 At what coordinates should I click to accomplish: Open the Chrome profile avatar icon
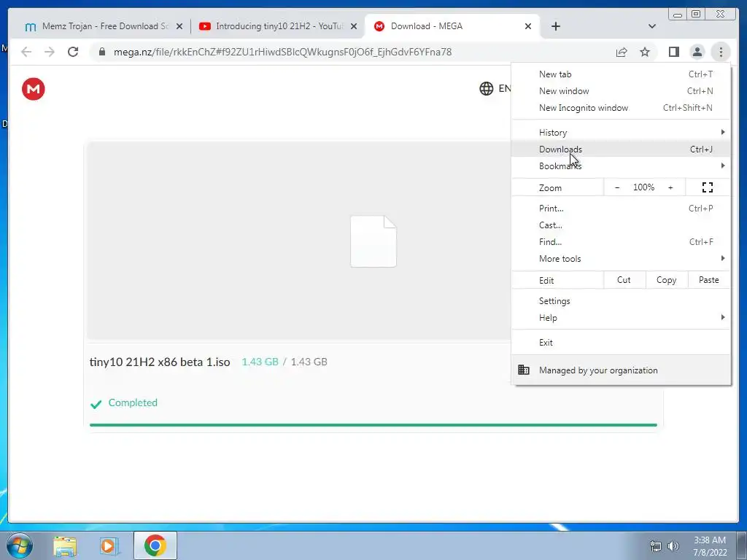click(697, 52)
